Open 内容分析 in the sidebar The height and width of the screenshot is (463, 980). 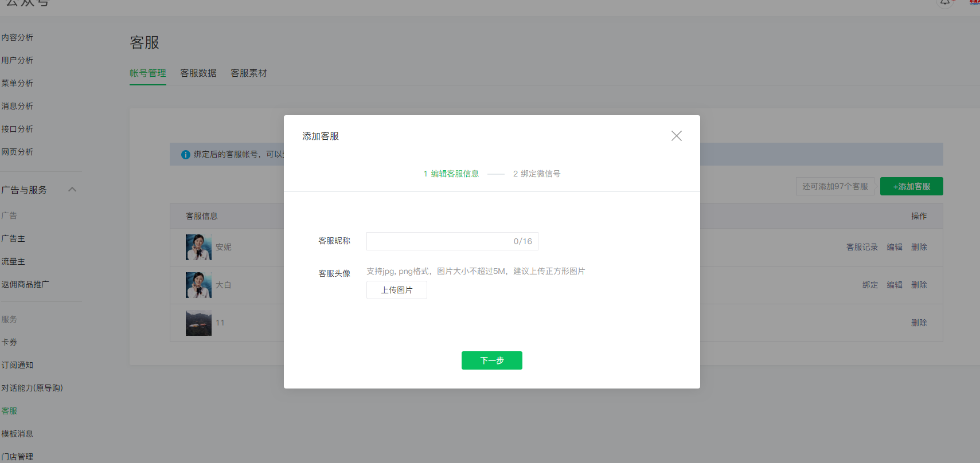[x=17, y=37]
